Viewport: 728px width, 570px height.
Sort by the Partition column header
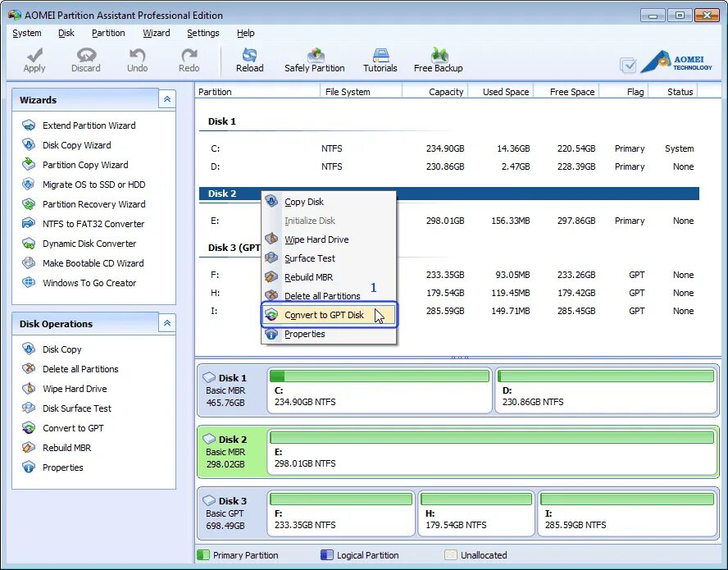257,92
